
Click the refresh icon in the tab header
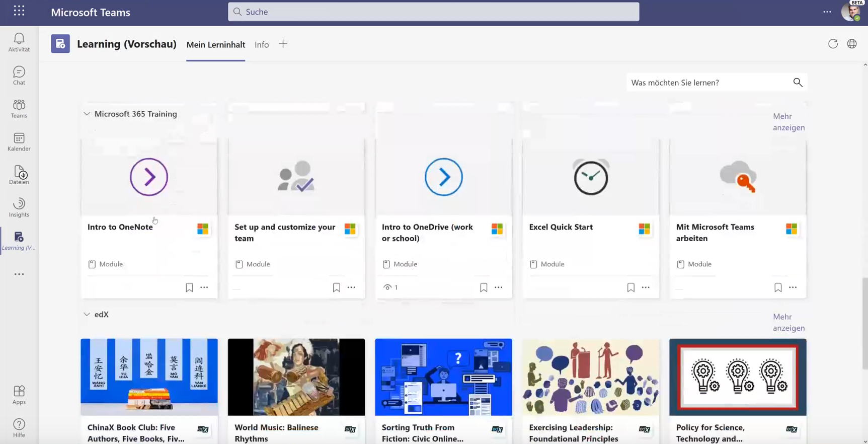coord(833,44)
